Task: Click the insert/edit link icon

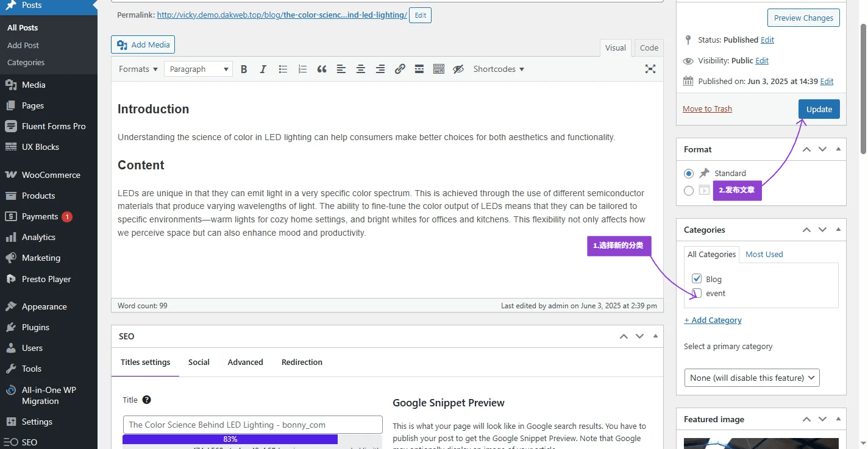Action: pyautogui.click(x=400, y=69)
